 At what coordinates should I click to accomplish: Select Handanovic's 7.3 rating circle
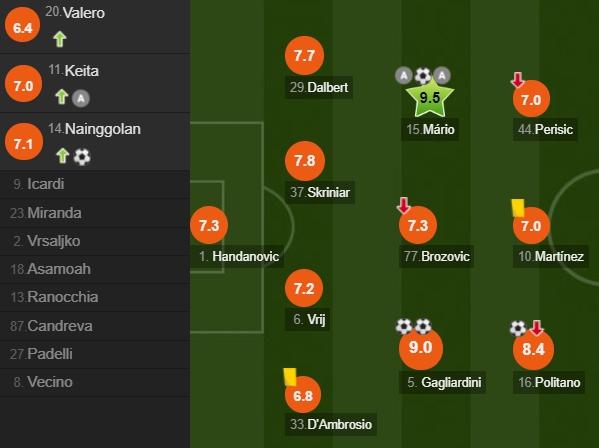[209, 225]
